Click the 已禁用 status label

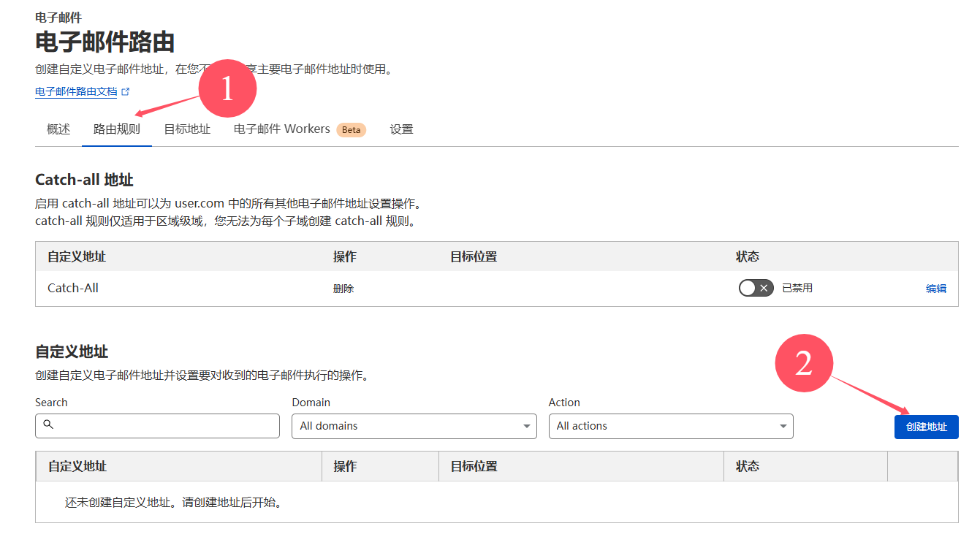(x=797, y=288)
